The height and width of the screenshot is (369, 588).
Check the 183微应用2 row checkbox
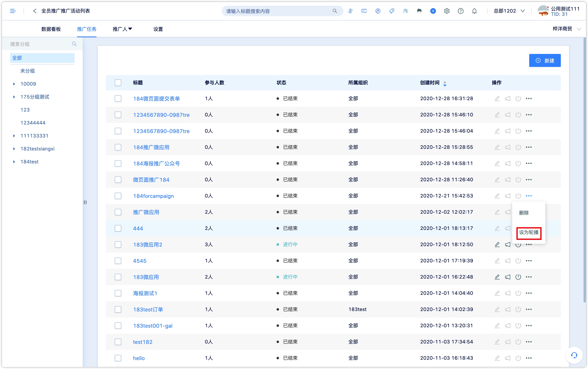118,245
